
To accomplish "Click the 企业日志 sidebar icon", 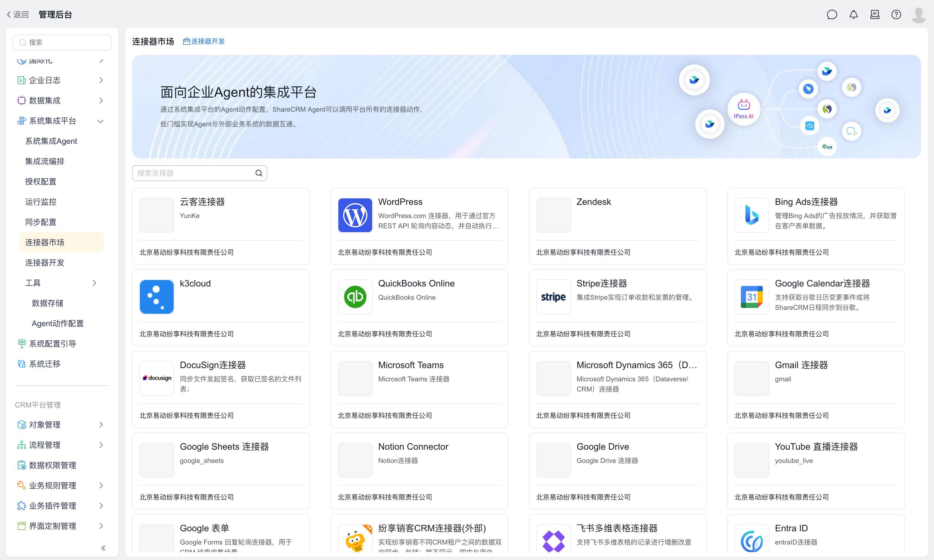I will click(x=21, y=80).
